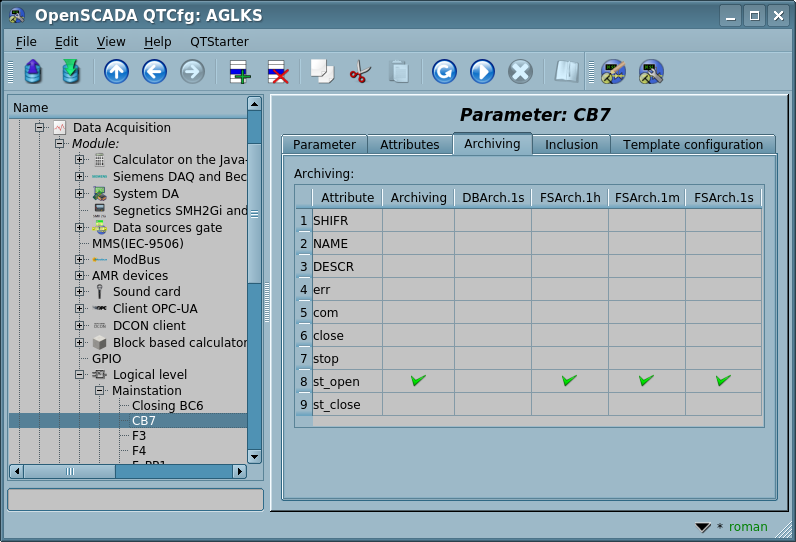The height and width of the screenshot is (542, 796).
Task: Click the refresh page toolbar icon
Action: [x=444, y=72]
